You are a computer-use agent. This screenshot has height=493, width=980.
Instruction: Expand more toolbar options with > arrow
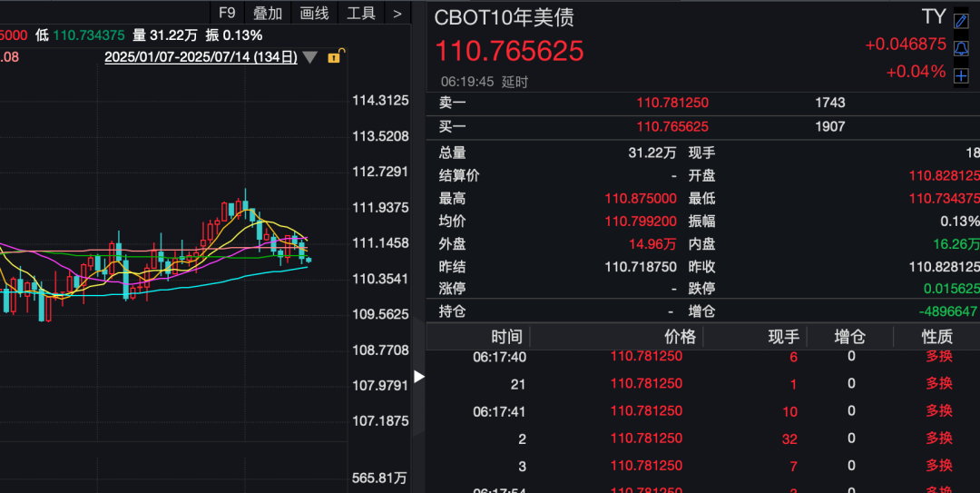pos(397,13)
